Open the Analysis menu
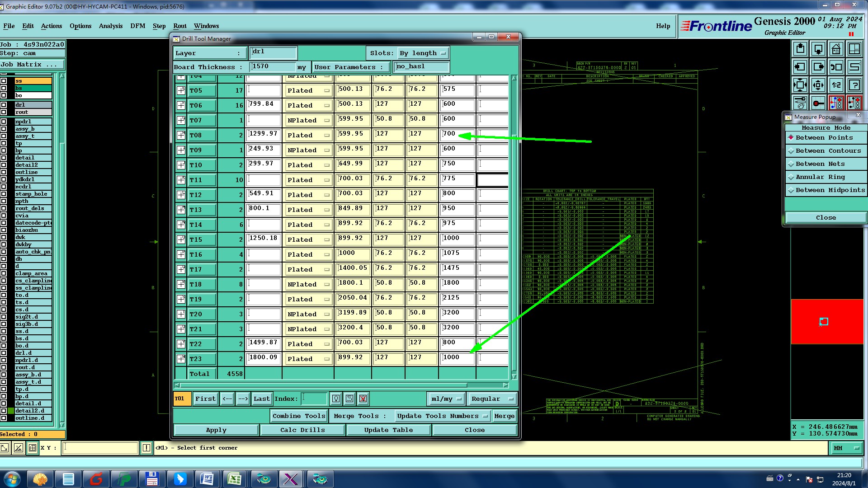 click(x=111, y=26)
